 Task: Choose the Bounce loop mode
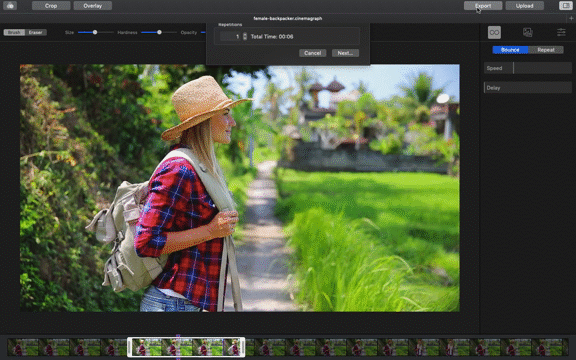pos(510,50)
